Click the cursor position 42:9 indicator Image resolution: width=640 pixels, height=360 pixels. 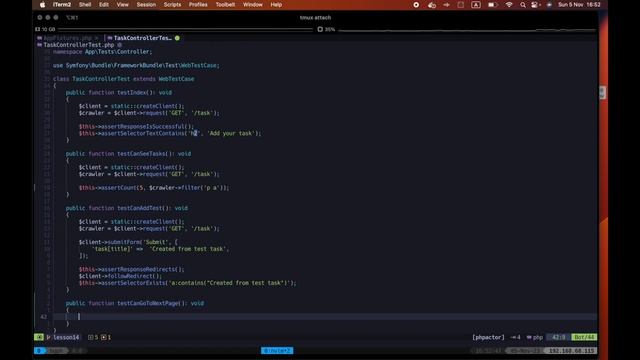pyautogui.click(x=558, y=337)
